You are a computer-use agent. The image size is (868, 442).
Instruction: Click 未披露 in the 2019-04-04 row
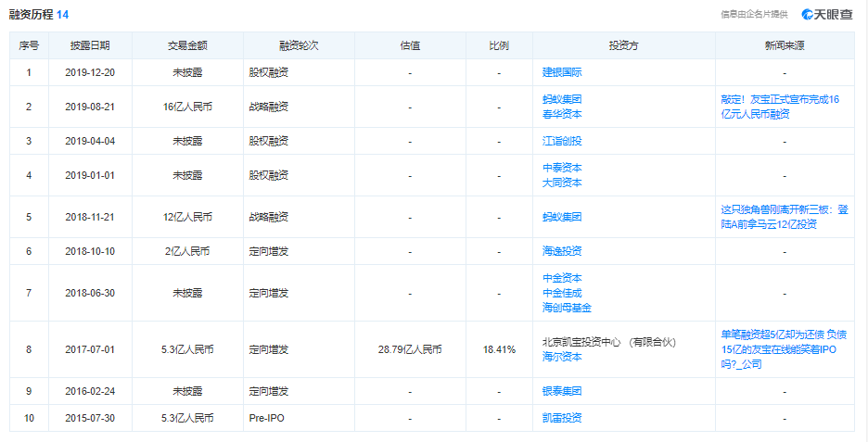click(x=187, y=141)
